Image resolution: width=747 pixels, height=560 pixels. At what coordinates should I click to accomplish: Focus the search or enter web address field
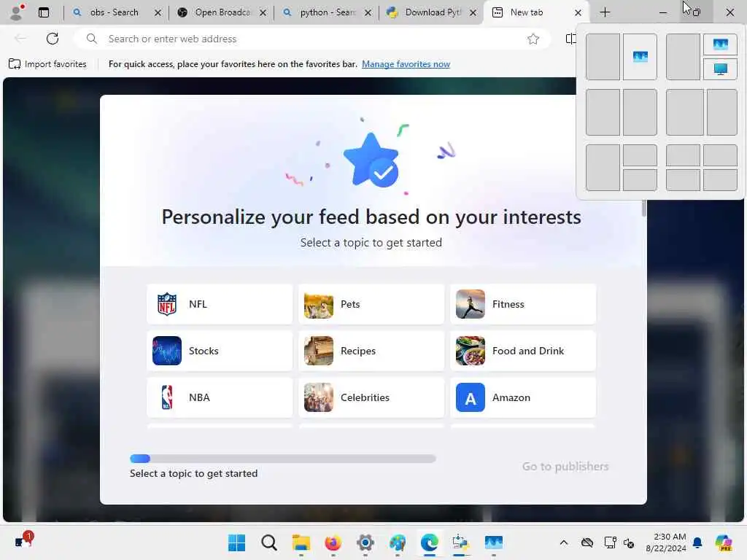[x=312, y=39]
